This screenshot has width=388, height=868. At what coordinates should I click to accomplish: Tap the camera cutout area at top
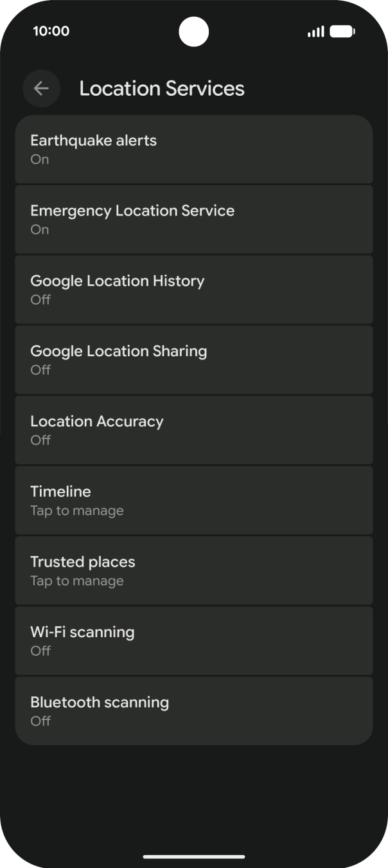point(194,31)
